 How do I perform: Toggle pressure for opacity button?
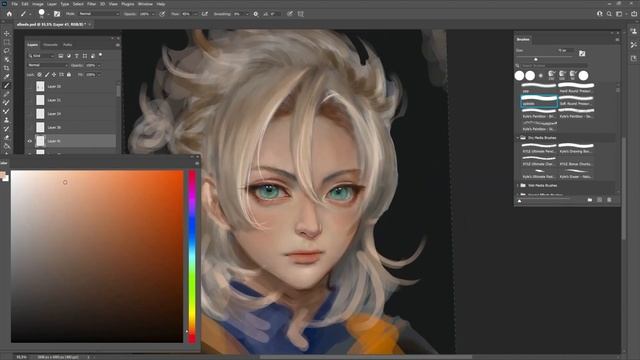(162, 14)
